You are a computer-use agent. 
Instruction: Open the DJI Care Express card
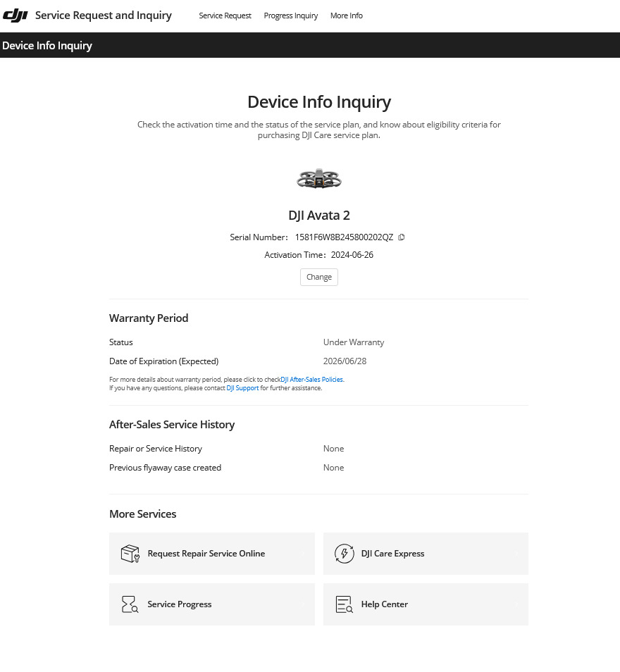426,553
